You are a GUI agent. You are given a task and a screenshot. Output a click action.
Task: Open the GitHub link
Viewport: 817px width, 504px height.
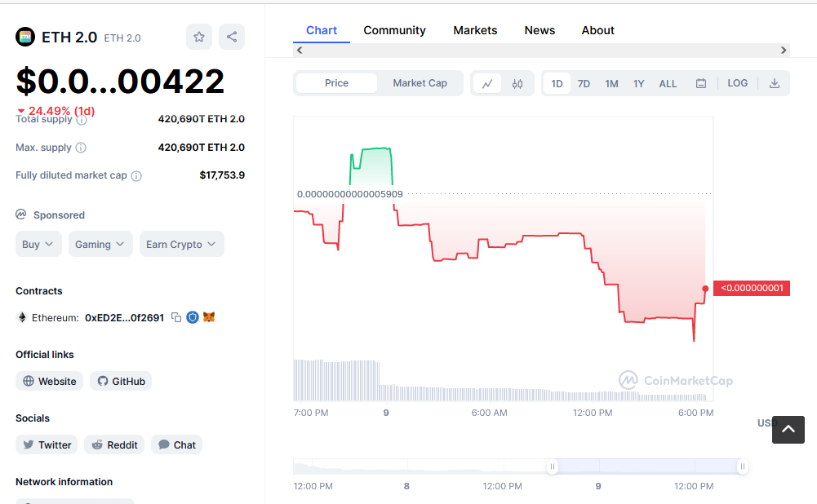click(x=121, y=381)
